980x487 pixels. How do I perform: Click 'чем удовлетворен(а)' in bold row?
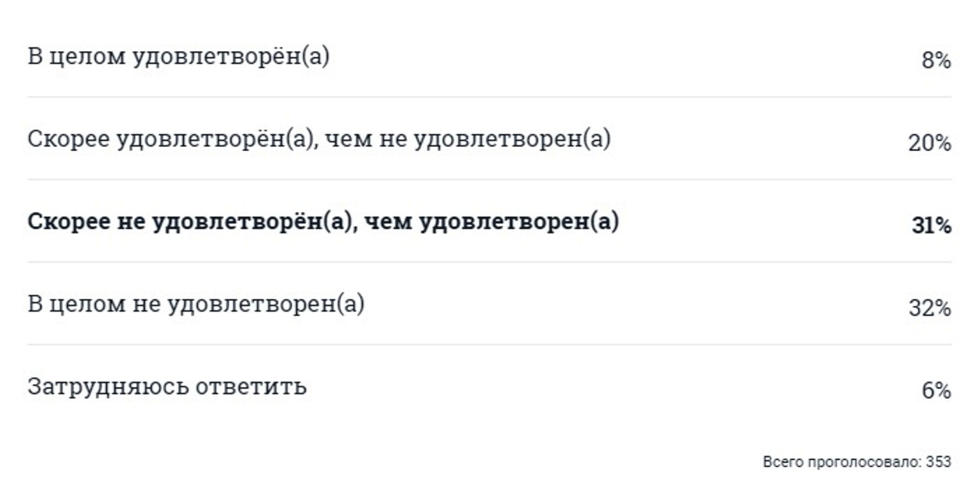point(491,222)
